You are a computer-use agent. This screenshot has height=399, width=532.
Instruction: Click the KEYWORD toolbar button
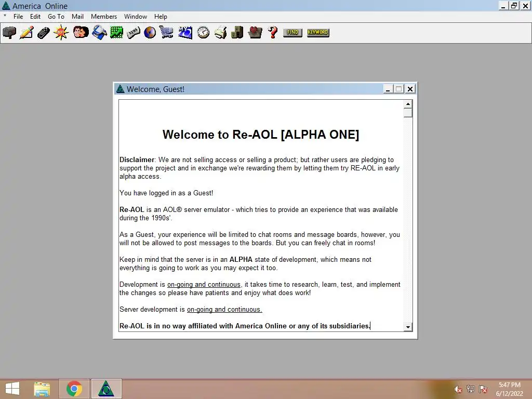tap(318, 32)
